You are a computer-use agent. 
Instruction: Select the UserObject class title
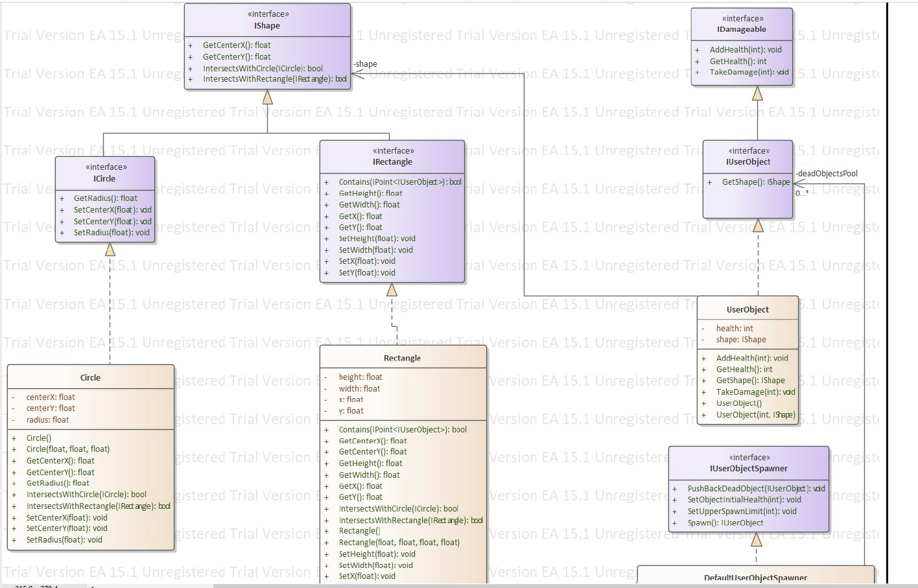pos(747,310)
